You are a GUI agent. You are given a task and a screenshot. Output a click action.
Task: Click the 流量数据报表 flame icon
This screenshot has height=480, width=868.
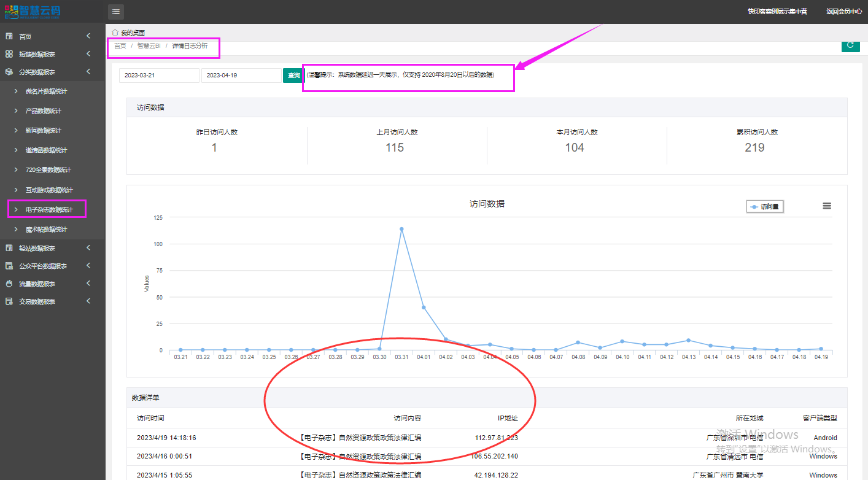point(9,284)
